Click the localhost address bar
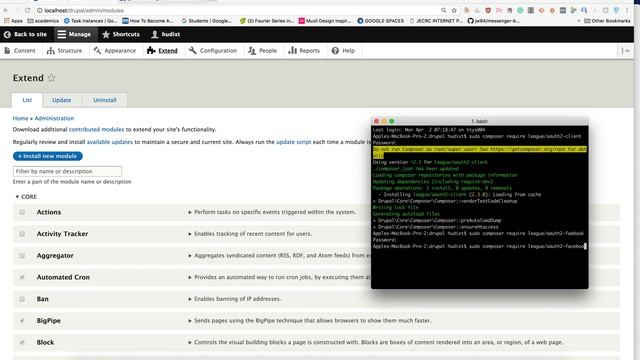Image resolution: width=640 pixels, height=360 pixels. (x=237, y=10)
